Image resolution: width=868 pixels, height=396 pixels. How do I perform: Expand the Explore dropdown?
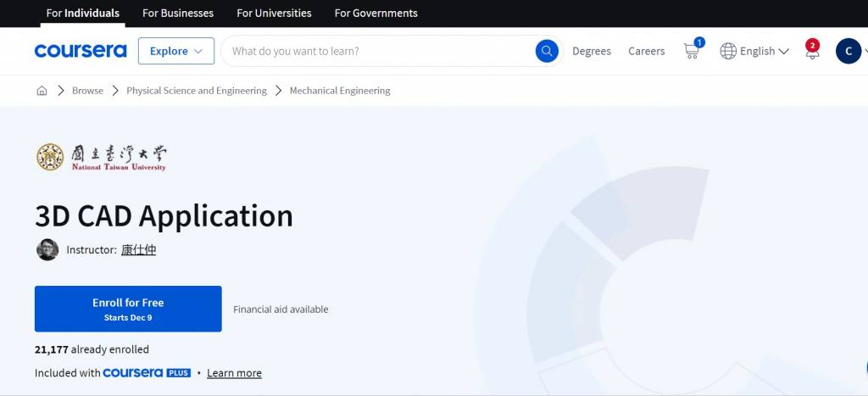coord(176,51)
